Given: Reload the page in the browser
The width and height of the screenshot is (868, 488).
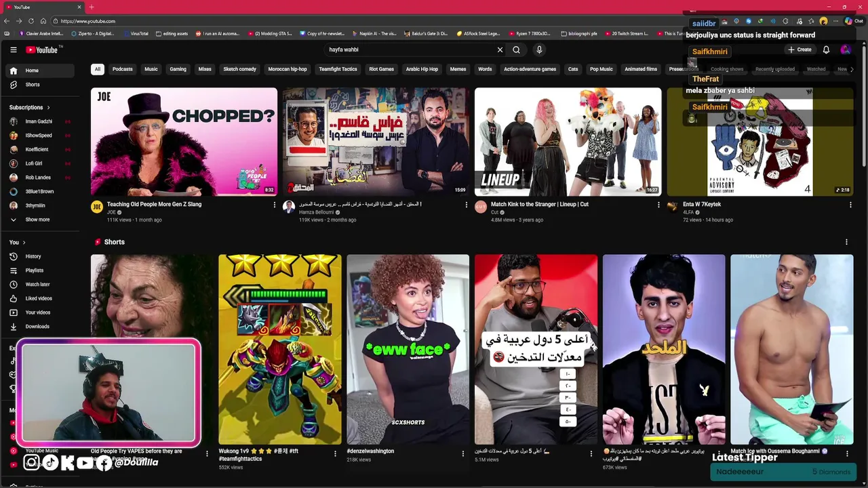Looking at the screenshot, I should (31, 21).
